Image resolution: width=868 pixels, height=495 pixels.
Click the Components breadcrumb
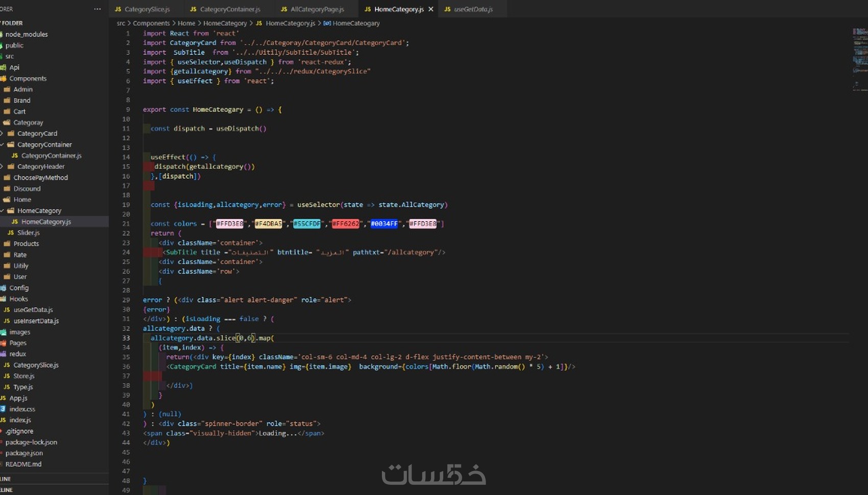pos(151,23)
